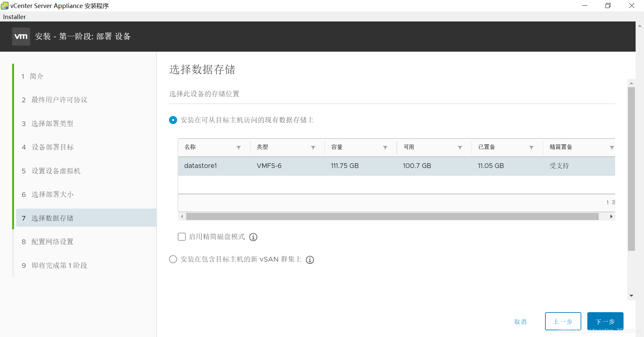Screen dimensions: 644x337
Task: Click the VMware vm logo icon
Action: (x=21, y=37)
